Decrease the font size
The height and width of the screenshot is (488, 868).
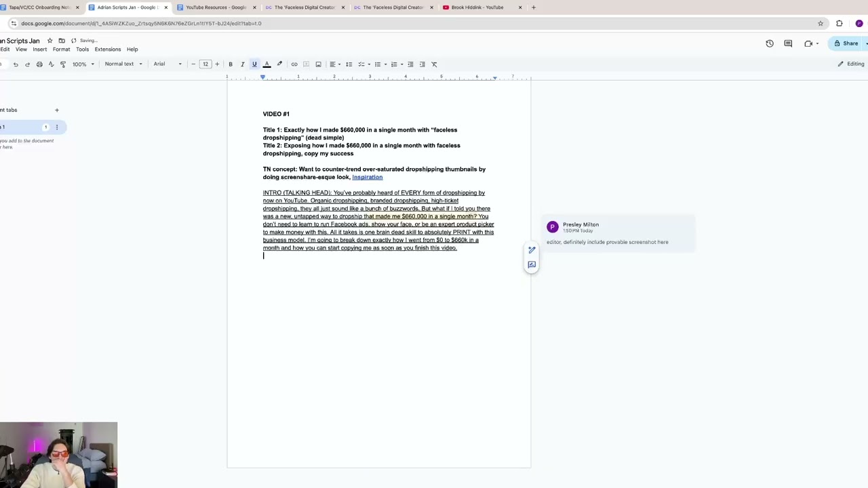[193, 64]
